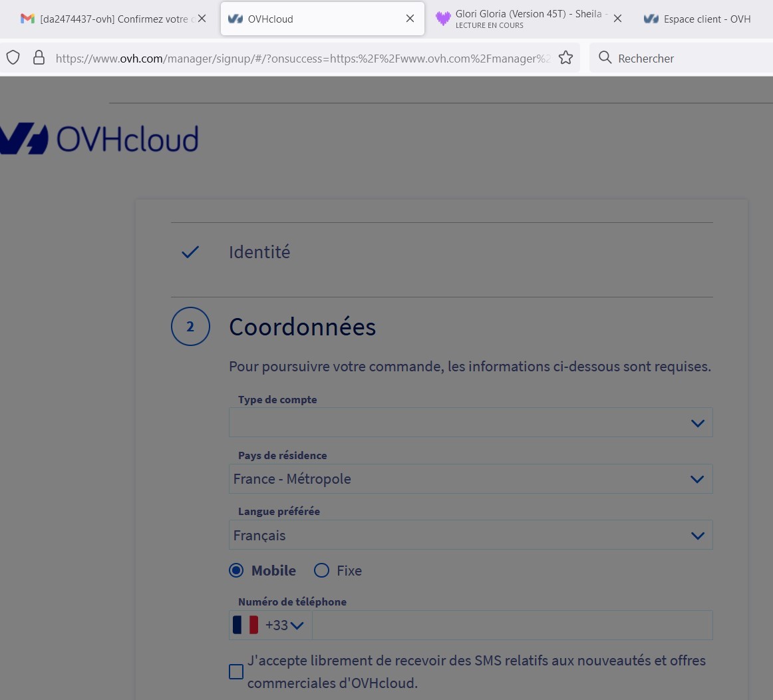This screenshot has height=700, width=773.
Task: Check the SMS commercial offers checkbox
Action: 236,672
